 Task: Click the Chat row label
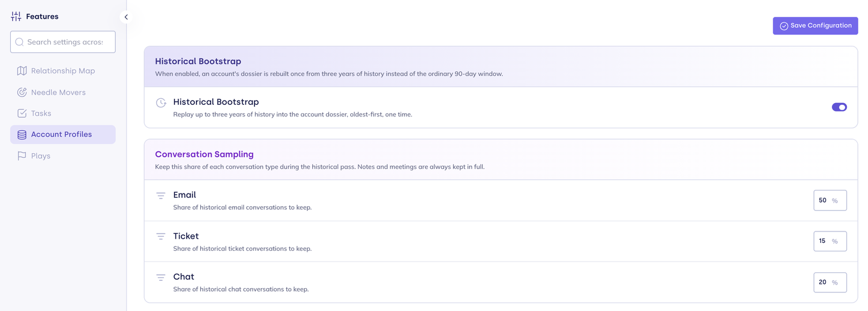(183, 277)
